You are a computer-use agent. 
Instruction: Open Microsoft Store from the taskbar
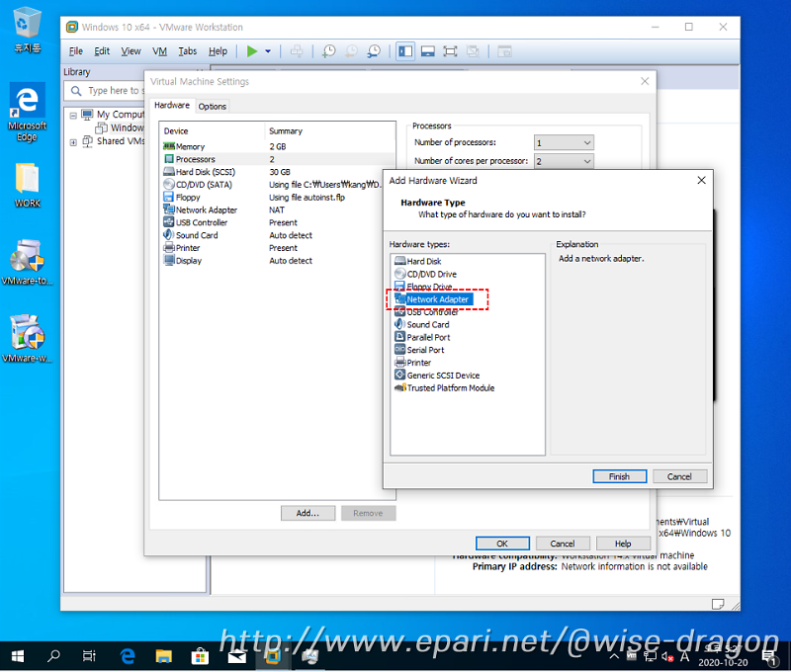coord(200,656)
